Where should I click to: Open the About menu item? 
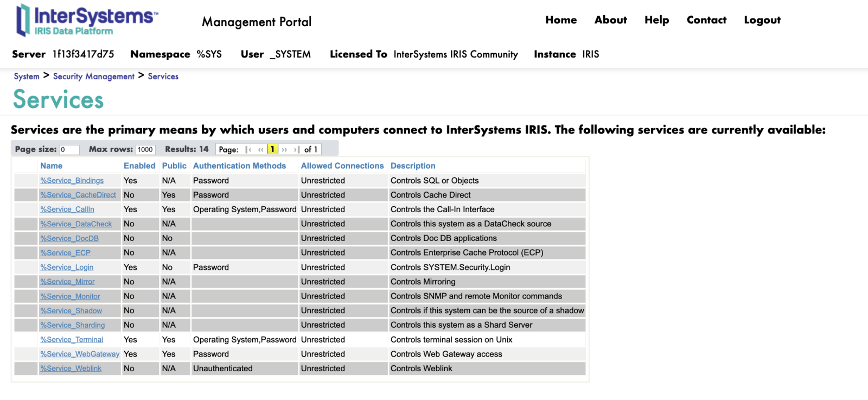(x=610, y=20)
